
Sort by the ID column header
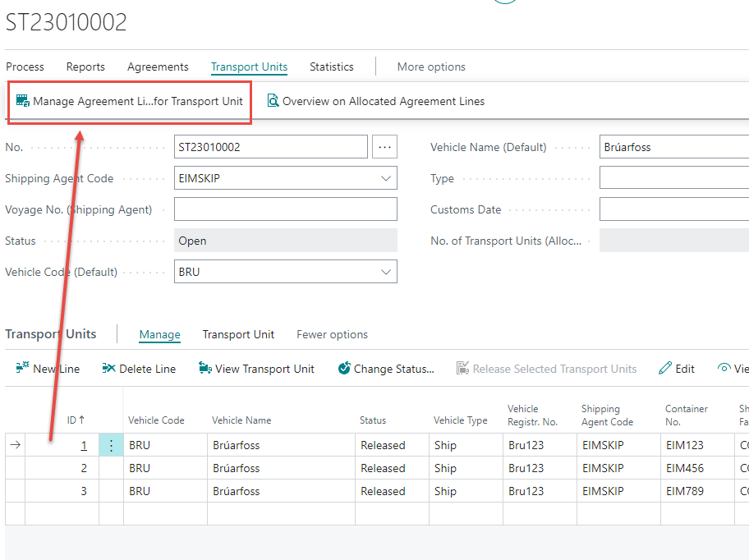pyautogui.click(x=76, y=420)
